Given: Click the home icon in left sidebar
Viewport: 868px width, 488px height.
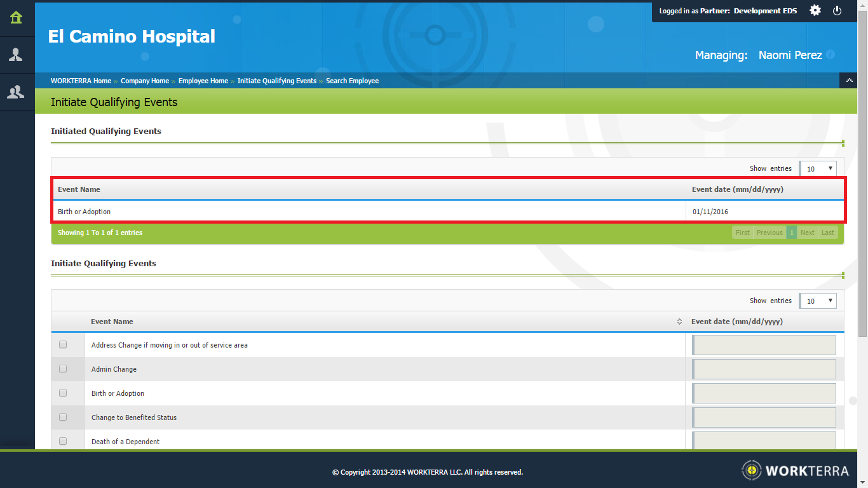Looking at the screenshot, I should click(17, 18).
